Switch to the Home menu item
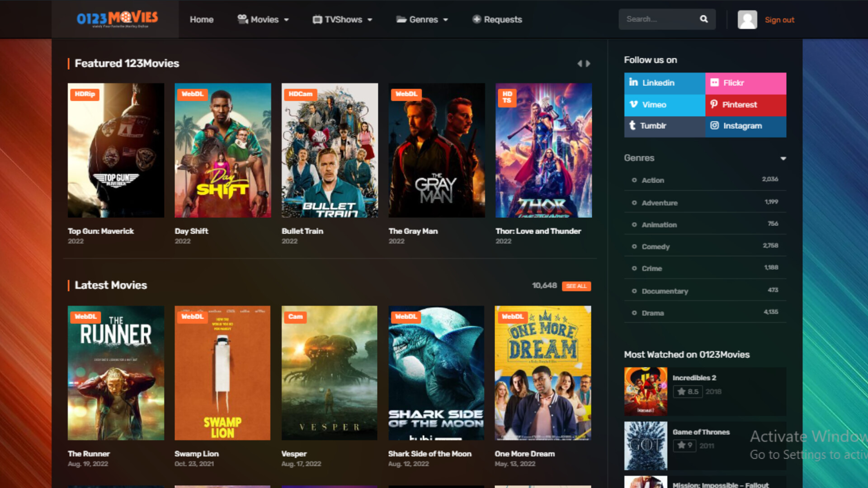Image resolution: width=868 pixels, height=488 pixels. pyautogui.click(x=202, y=19)
